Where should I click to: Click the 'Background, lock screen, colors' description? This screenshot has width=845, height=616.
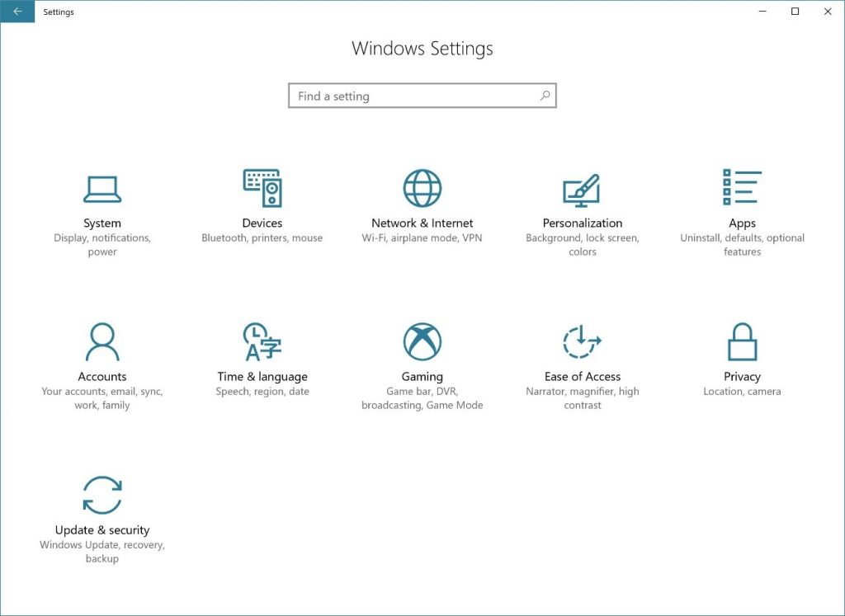point(582,245)
